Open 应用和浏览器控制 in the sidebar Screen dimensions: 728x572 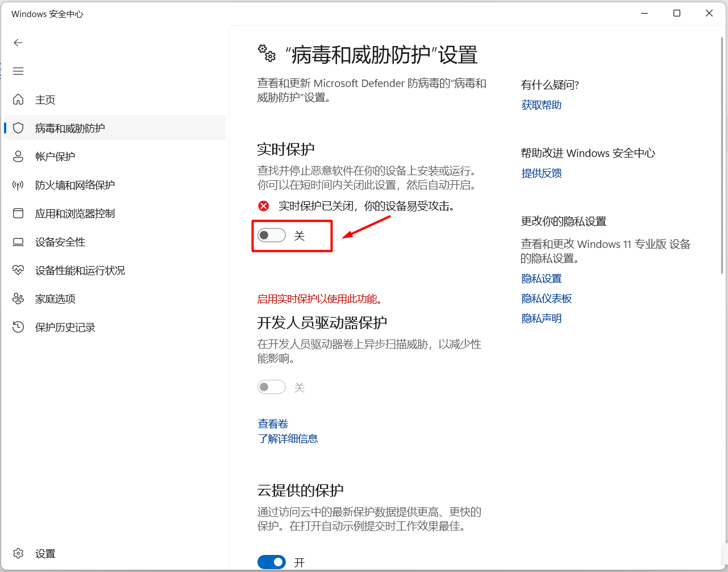tap(75, 213)
